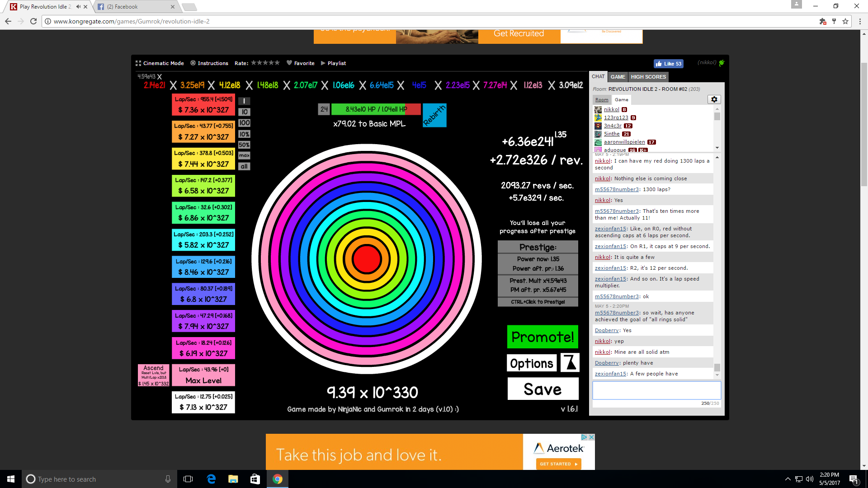Click the blue Rebirth button
This screenshot has height=488, width=868.
click(434, 115)
